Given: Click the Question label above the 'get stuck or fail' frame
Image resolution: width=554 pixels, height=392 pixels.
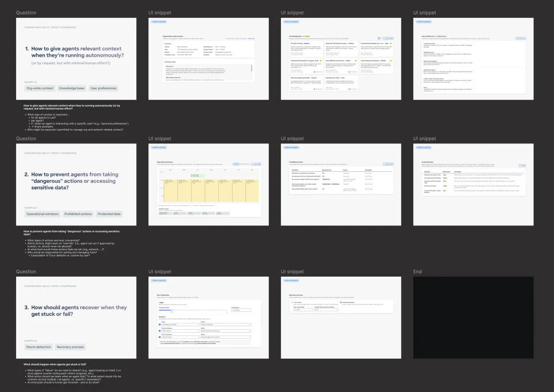Looking at the screenshot, I should coord(26,272).
